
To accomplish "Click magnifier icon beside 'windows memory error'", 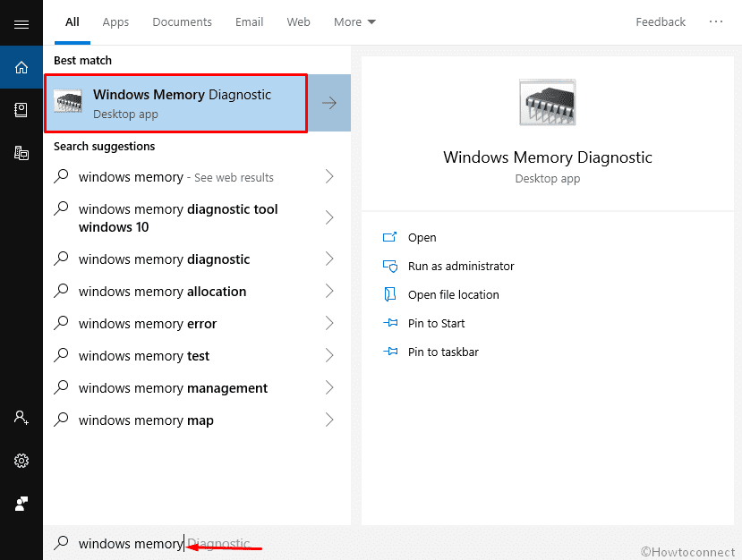I will (x=61, y=323).
